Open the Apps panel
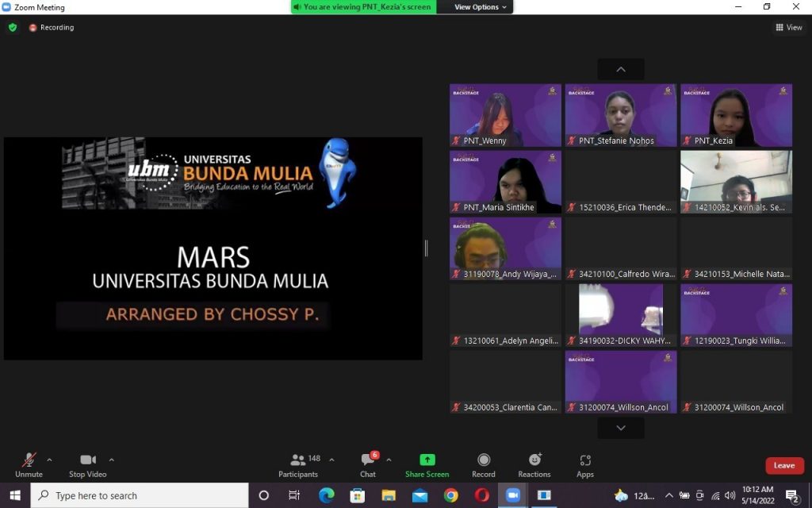The height and width of the screenshot is (508, 812). (x=585, y=465)
